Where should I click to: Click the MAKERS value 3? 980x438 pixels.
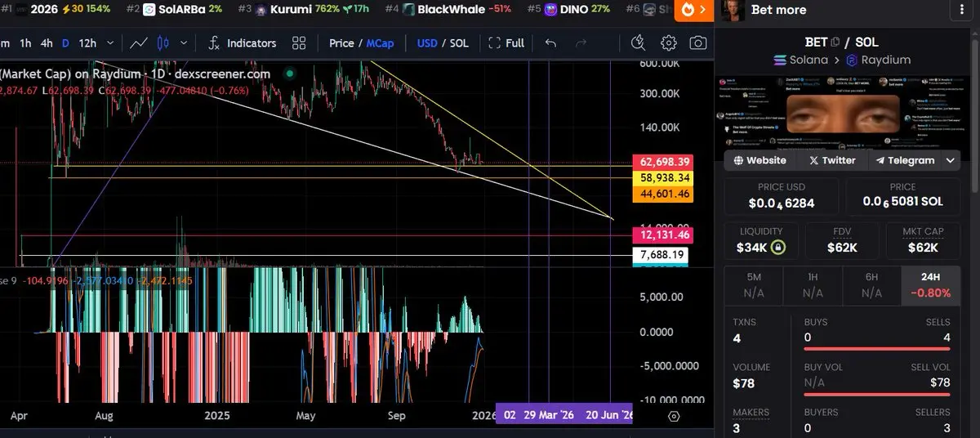point(737,428)
